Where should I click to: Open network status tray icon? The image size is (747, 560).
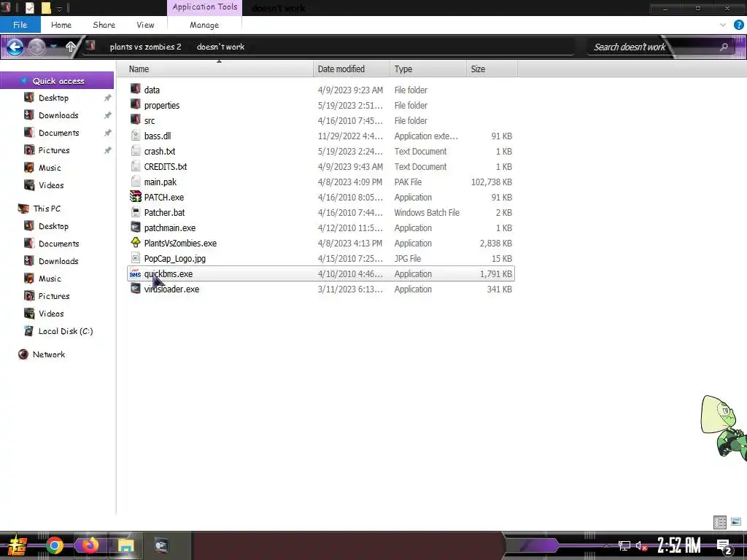624,545
